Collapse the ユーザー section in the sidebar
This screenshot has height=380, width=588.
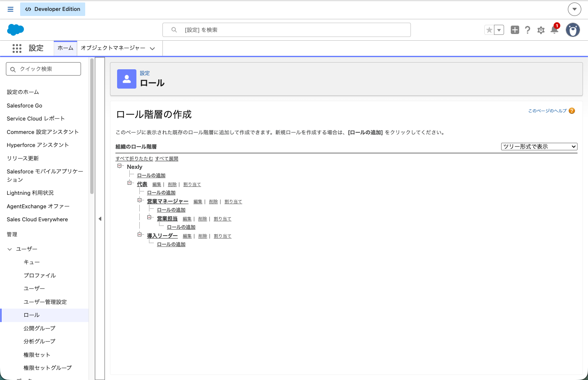pyautogui.click(x=10, y=249)
